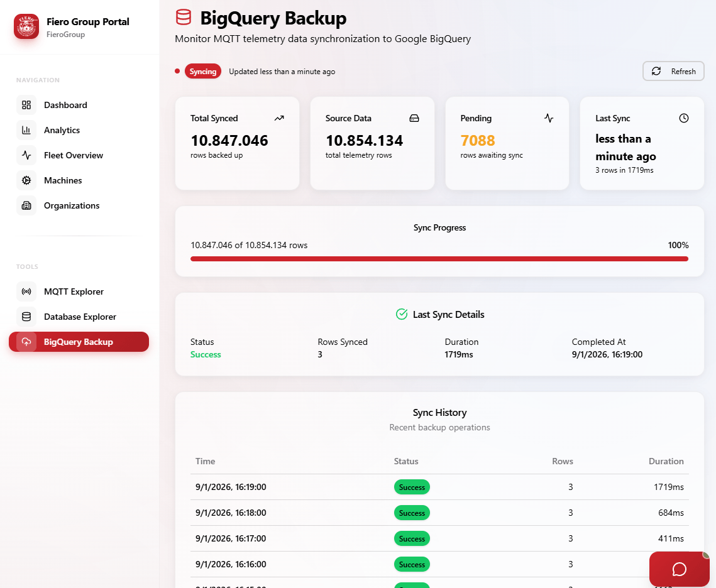The height and width of the screenshot is (588, 716).
Task: Open the chat bubble floating button
Action: tap(679, 569)
